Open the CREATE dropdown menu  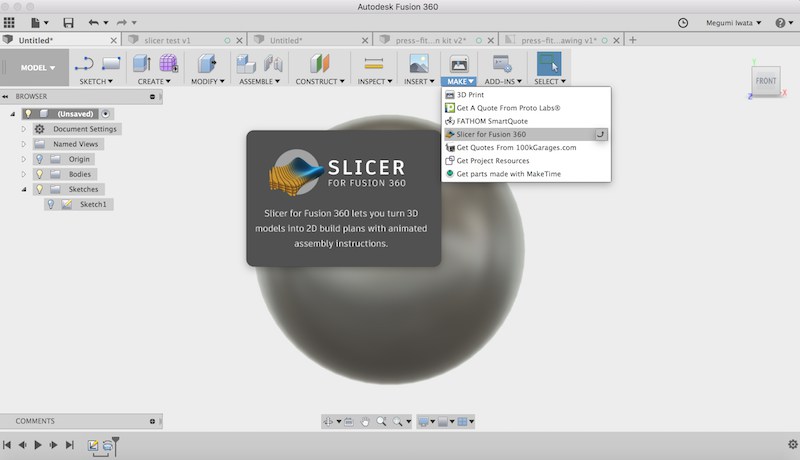[x=154, y=81]
